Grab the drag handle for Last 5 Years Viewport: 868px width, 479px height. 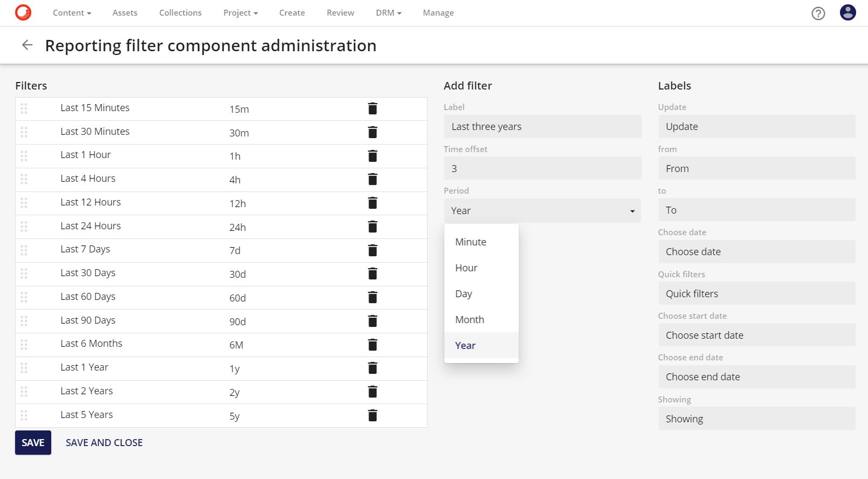tap(24, 415)
